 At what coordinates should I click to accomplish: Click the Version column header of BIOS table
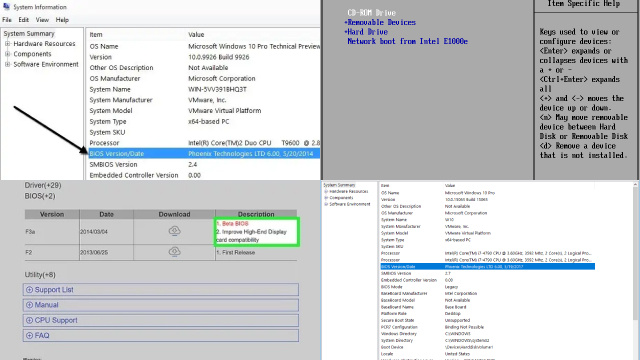click(x=52, y=214)
